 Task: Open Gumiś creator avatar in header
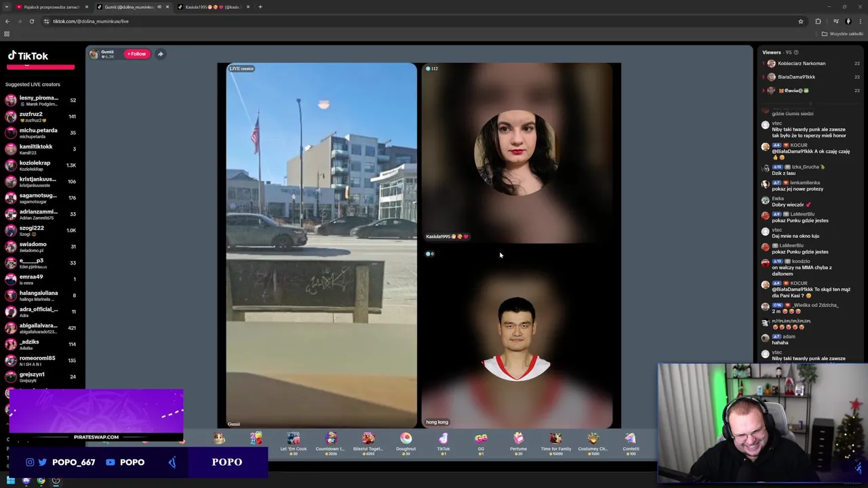point(94,54)
